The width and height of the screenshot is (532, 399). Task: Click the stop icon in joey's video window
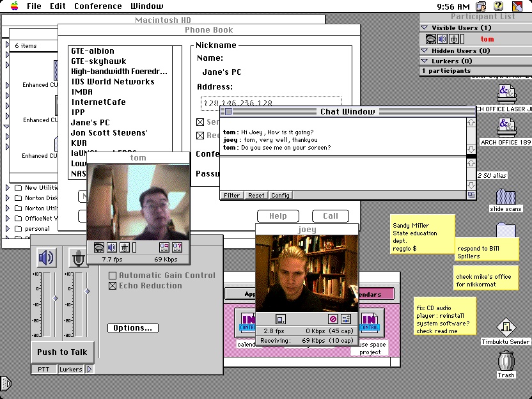(x=332, y=318)
